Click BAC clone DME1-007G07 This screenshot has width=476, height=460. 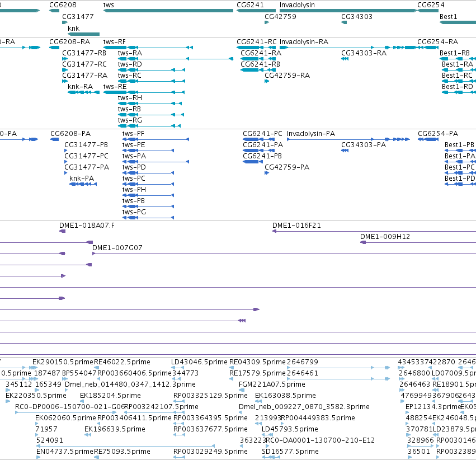click(x=284, y=254)
